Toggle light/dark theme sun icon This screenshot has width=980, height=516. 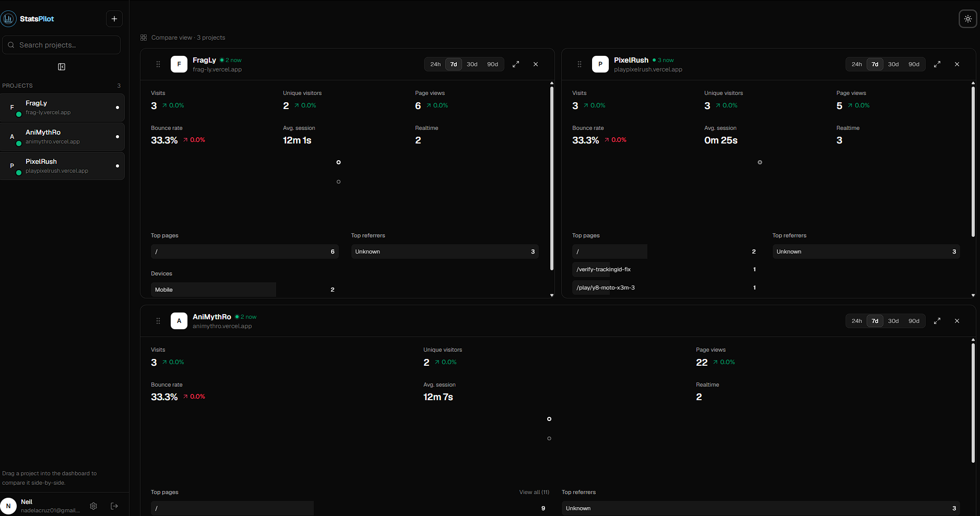[967, 19]
